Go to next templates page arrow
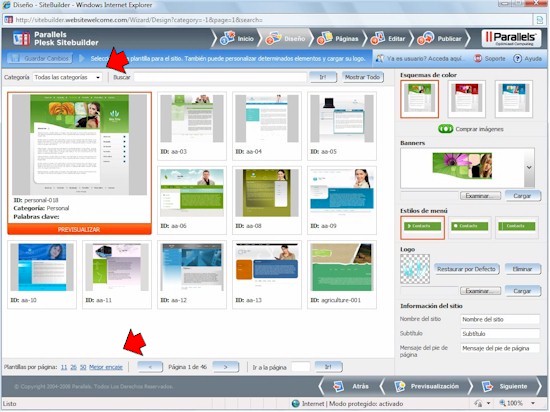The image size is (550, 412). [x=226, y=367]
